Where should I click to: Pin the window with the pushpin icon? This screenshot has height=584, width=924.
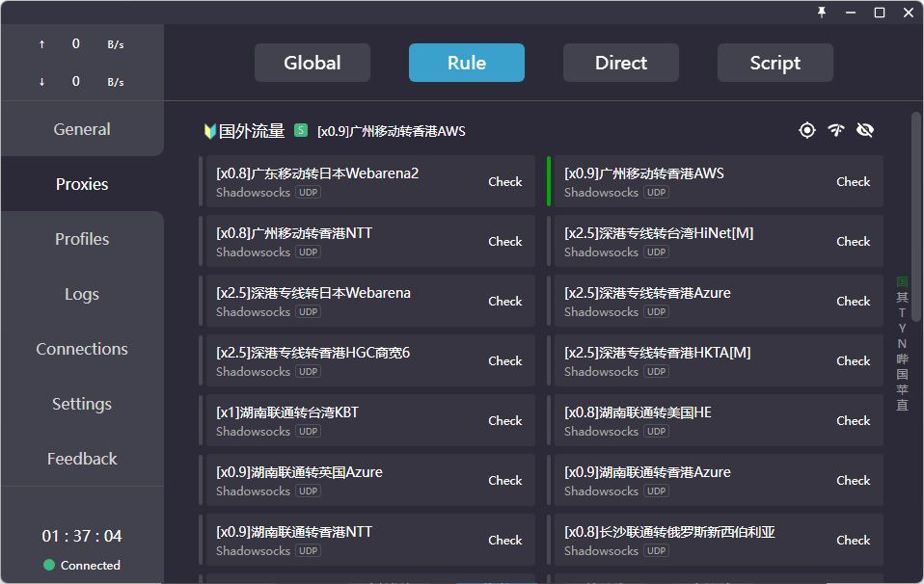822,13
